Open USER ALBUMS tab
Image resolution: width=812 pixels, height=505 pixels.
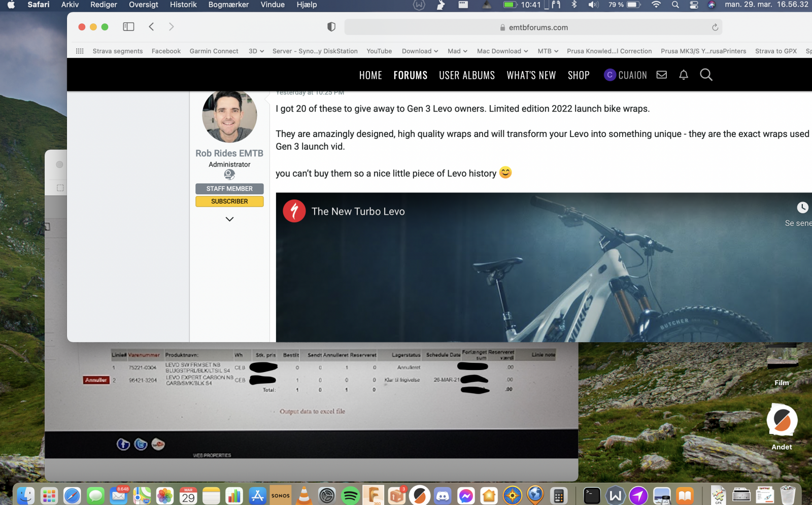467,75
